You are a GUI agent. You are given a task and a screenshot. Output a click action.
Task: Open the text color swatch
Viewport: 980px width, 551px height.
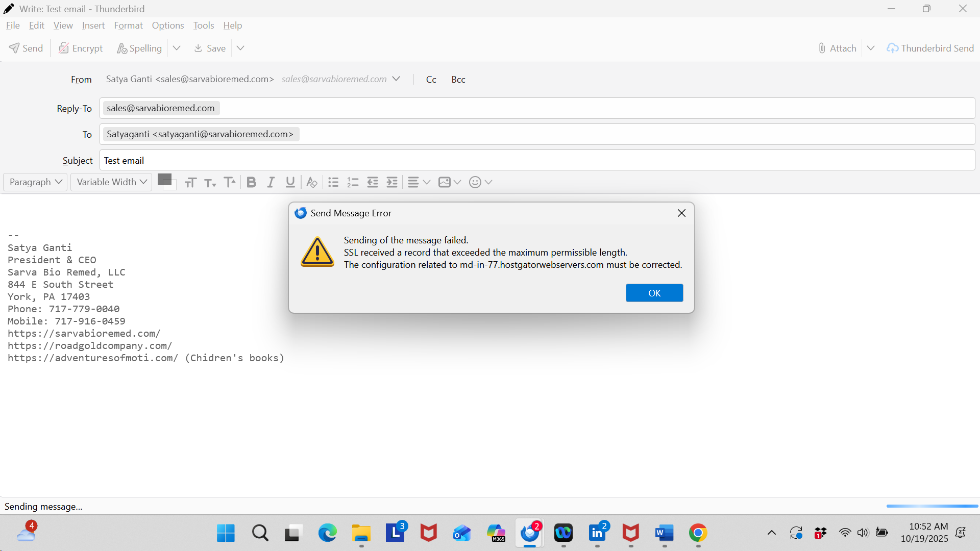coord(164,180)
